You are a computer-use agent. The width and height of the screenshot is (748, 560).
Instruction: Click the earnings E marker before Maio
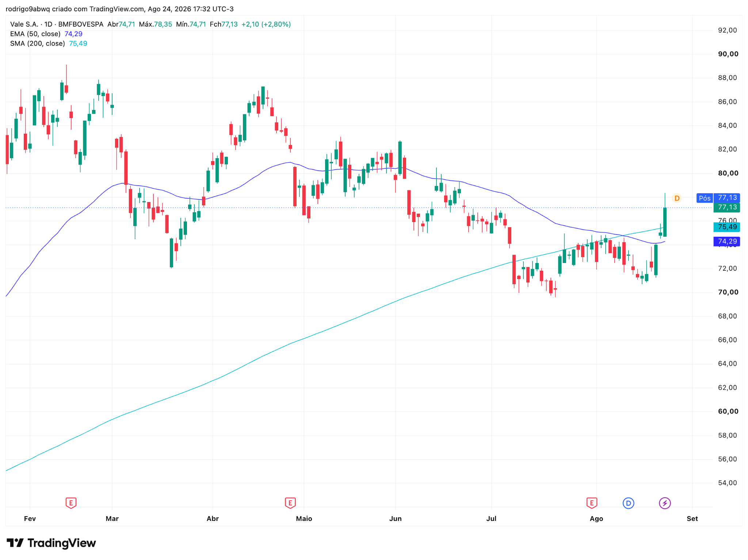pos(290,503)
